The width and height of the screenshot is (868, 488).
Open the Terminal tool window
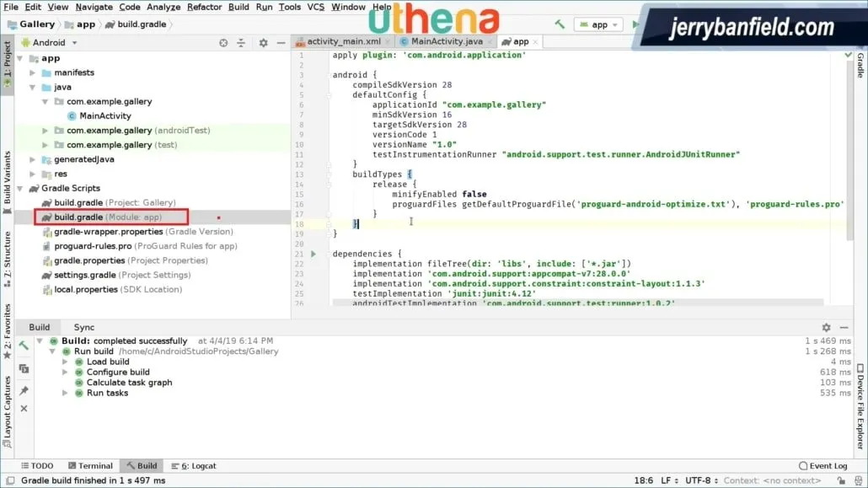click(x=90, y=466)
